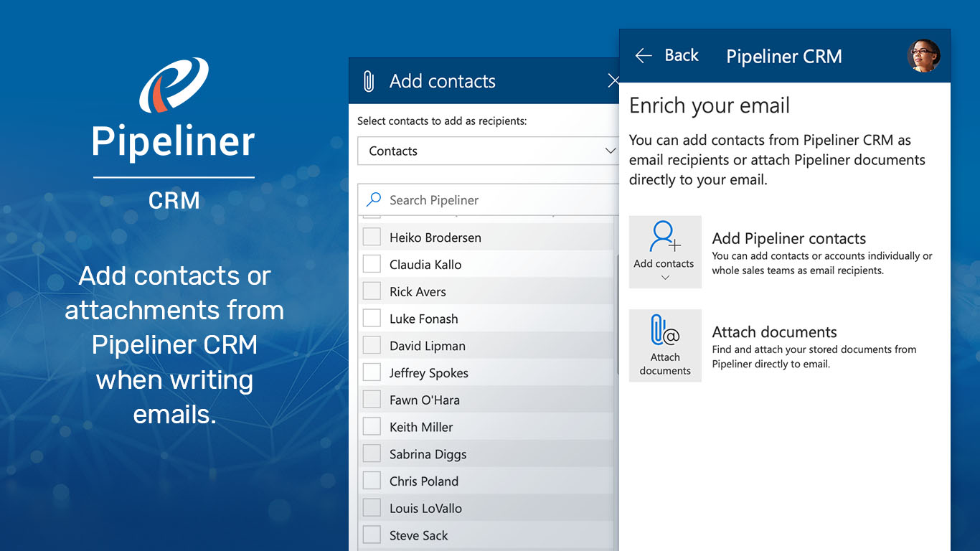Viewport: 980px width, 551px height.
Task: Open the user profile avatar
Action: coord(924,56)
